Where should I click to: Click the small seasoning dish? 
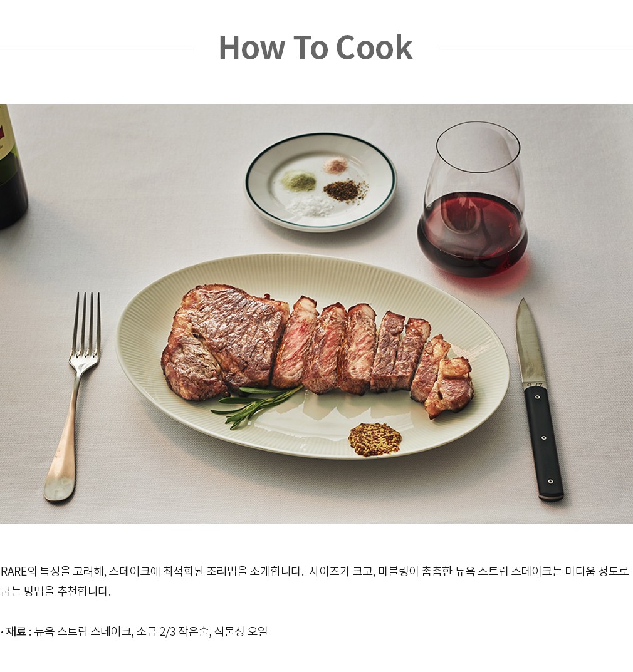[x=321, y=182]
